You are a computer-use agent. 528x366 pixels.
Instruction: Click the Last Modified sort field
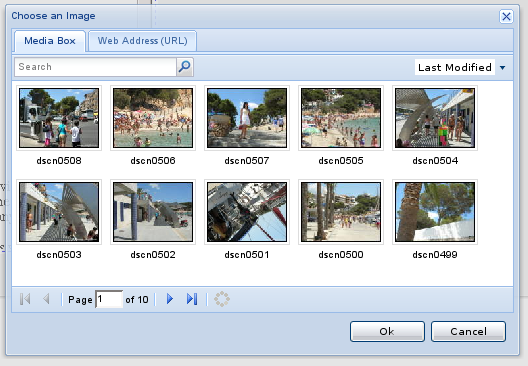[455, 68]
